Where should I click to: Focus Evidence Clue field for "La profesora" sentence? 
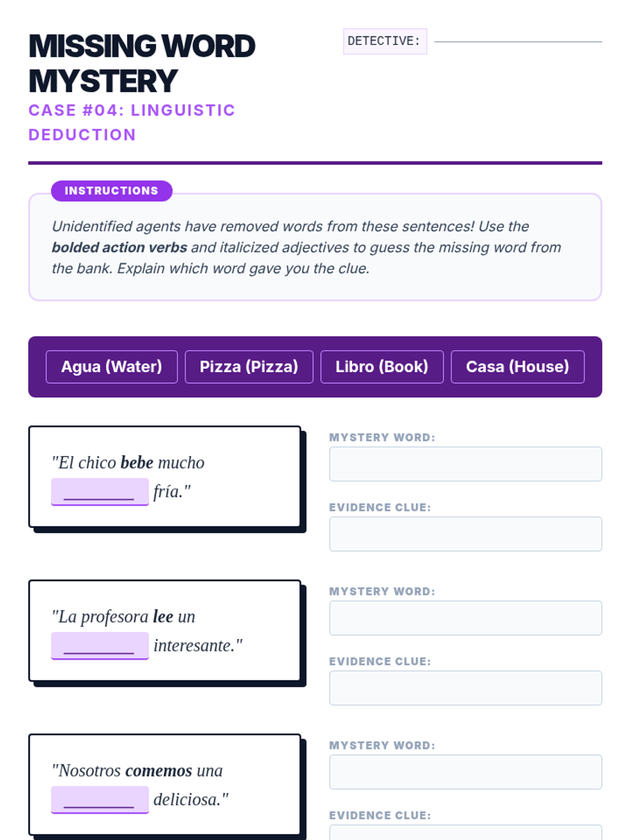click(465, 688)
